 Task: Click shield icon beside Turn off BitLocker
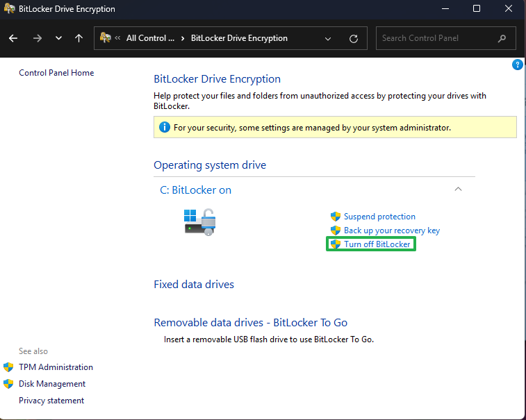336,244
